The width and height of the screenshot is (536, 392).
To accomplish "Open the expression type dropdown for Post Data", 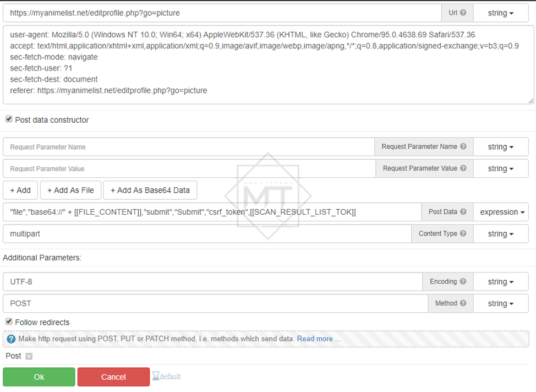I will [500, 212].
